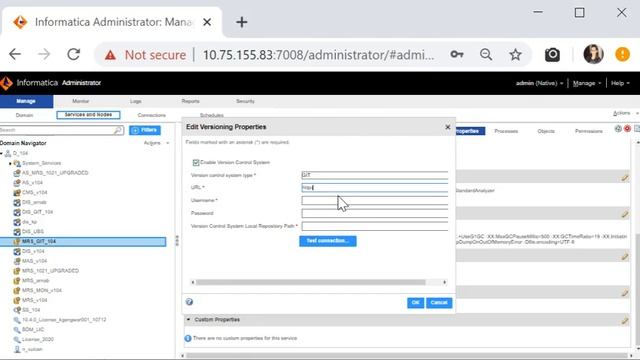The image size is (640, 360).
Task: Select the MRS_GIT_104 service icon
Action: pyautogui.click(x=17, y=242)
